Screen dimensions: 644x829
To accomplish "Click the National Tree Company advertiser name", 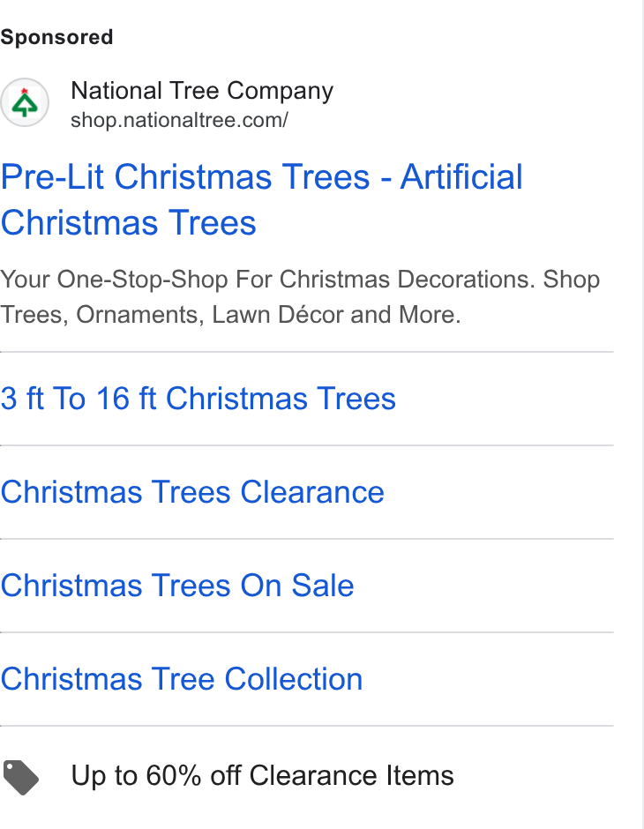I will coord(202,91).
